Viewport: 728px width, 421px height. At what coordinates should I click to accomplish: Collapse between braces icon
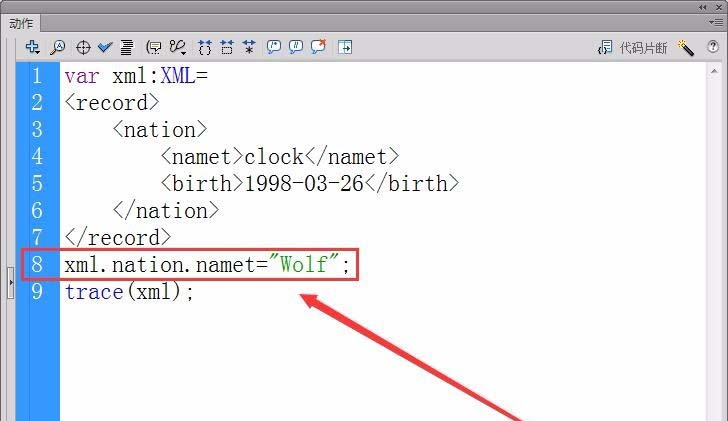(x=205, y=47)
